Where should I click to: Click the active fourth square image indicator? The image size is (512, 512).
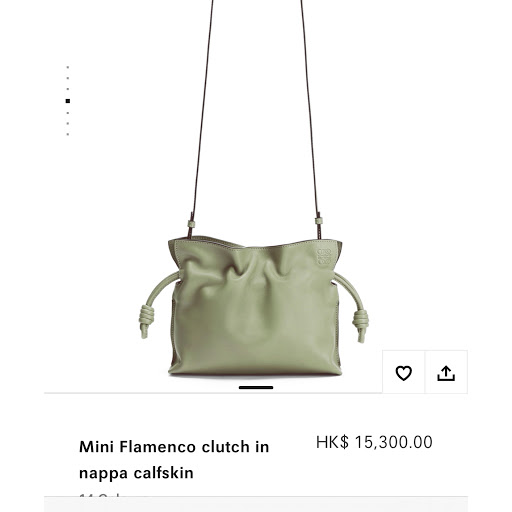coord(68,101)
